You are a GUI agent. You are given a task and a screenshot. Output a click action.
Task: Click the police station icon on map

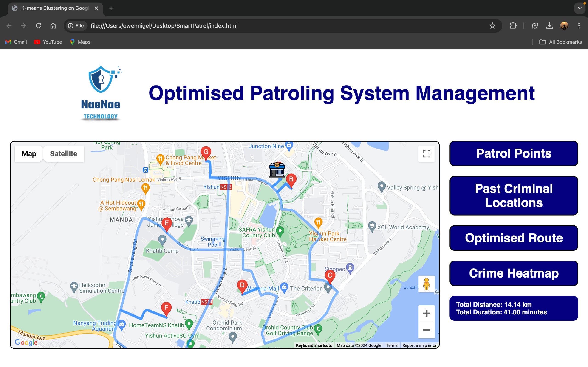[x=277, y=170]
